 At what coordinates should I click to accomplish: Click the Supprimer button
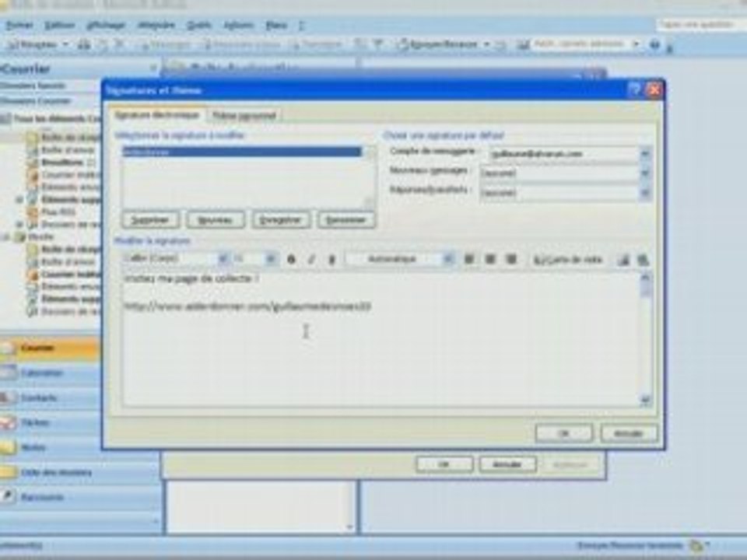tap(150, 220)
